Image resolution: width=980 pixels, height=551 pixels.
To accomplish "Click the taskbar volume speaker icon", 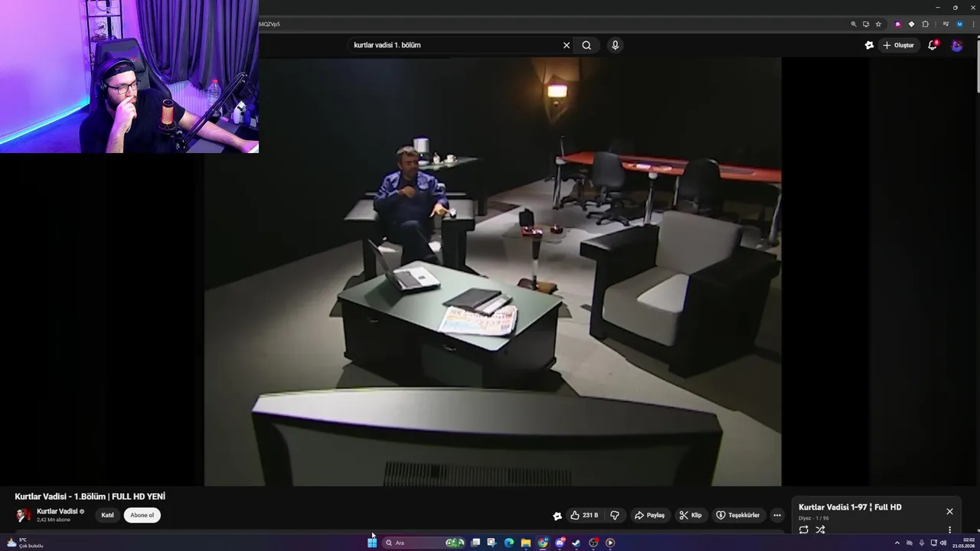I will pos(943,543).
